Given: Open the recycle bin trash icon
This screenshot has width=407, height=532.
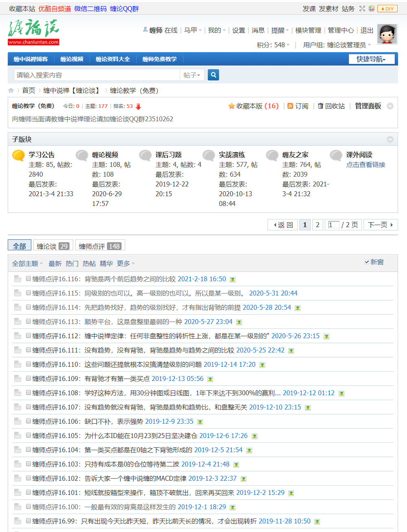Looking at the screenshot, I should pyautogui.click(x=320, y=106).
